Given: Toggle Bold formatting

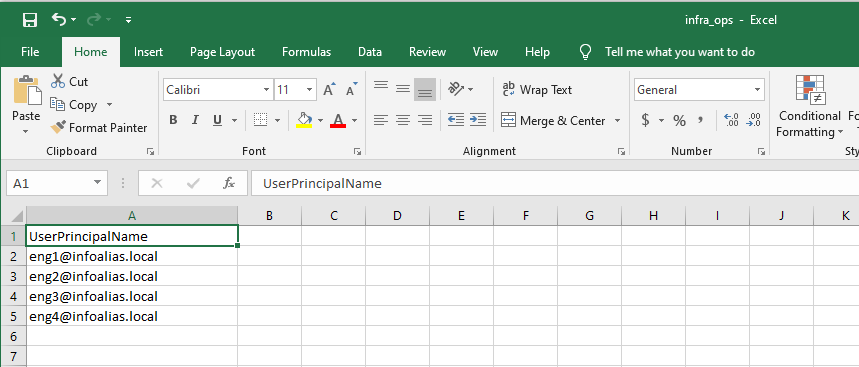Looking at the screenshot, I should [173, 120].
